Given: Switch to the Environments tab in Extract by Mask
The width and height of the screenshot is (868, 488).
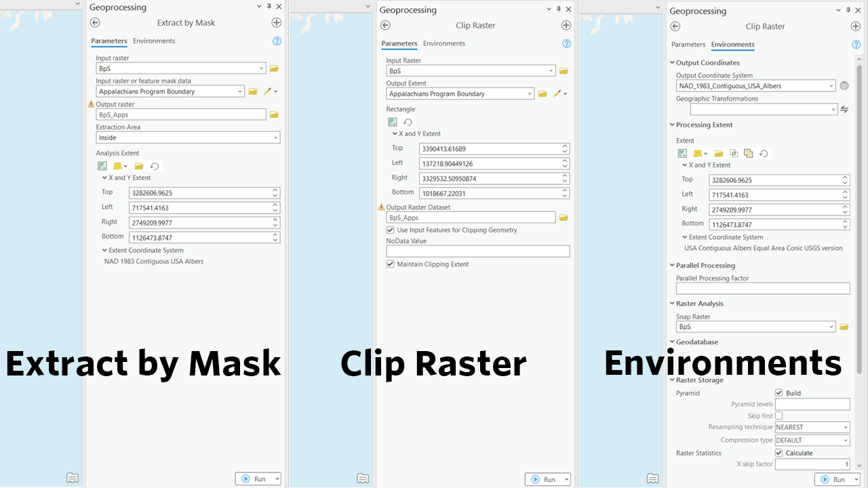Looking at the screenshot, I should 154,41.
